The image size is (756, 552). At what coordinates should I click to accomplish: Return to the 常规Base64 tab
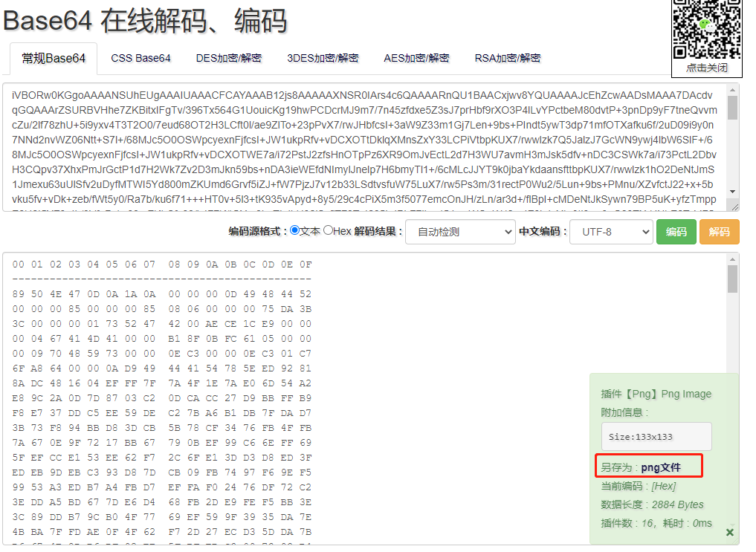point(53,58)
